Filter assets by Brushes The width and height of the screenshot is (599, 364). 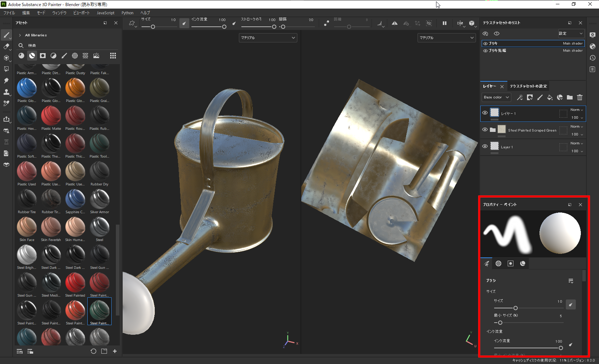[64, 56]
